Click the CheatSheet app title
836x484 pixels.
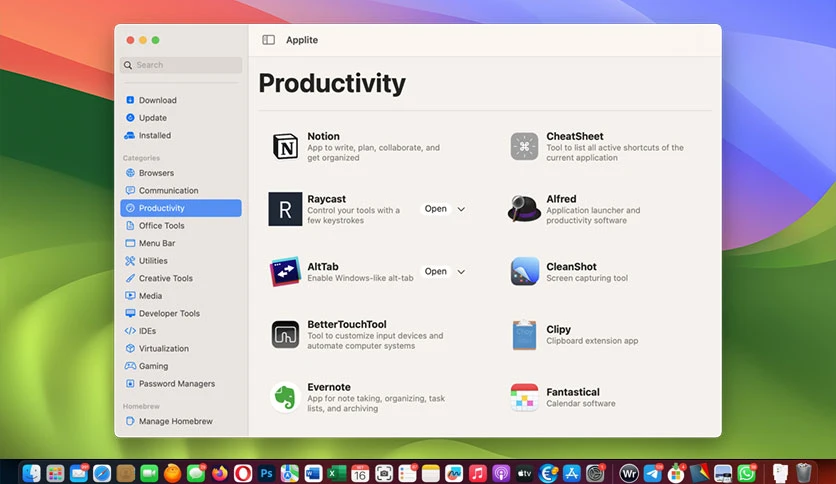click(x=575, y=136)
